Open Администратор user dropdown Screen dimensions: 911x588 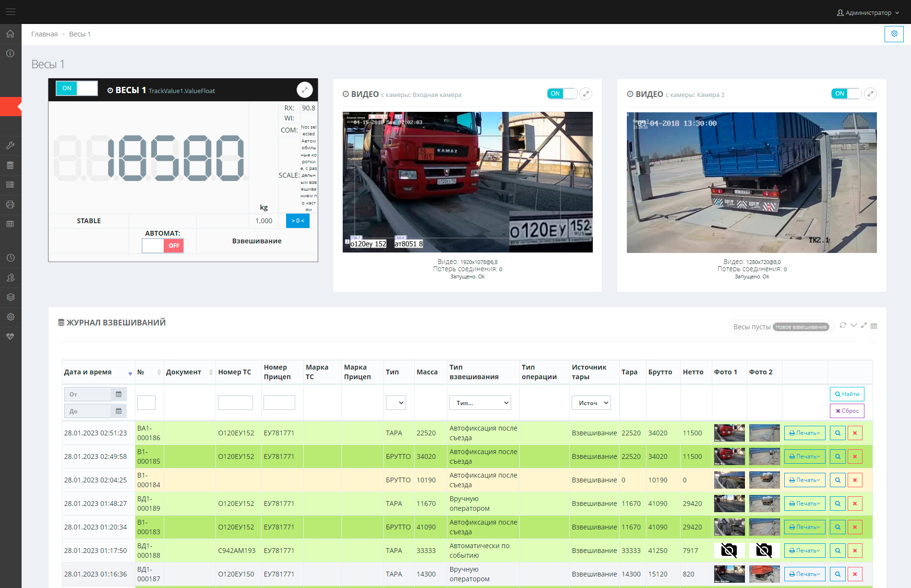(x=868, y=12)
